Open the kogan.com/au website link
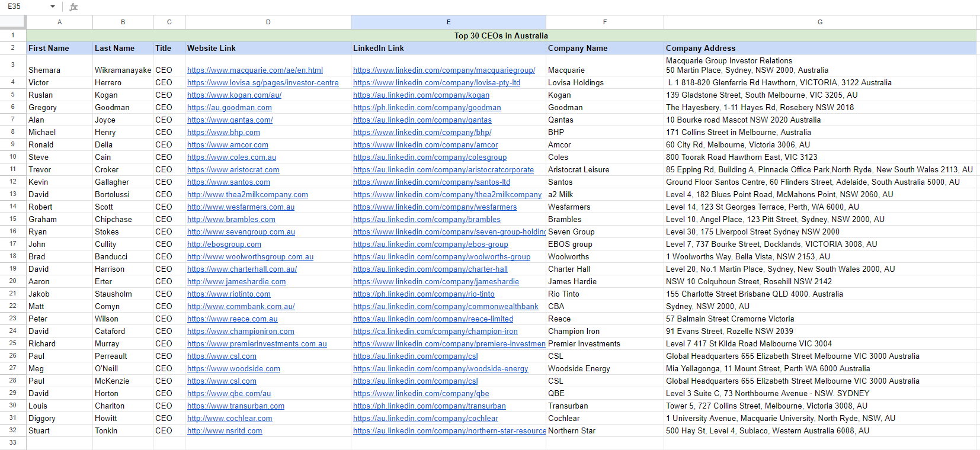The image size is (980, 450). 234,95
